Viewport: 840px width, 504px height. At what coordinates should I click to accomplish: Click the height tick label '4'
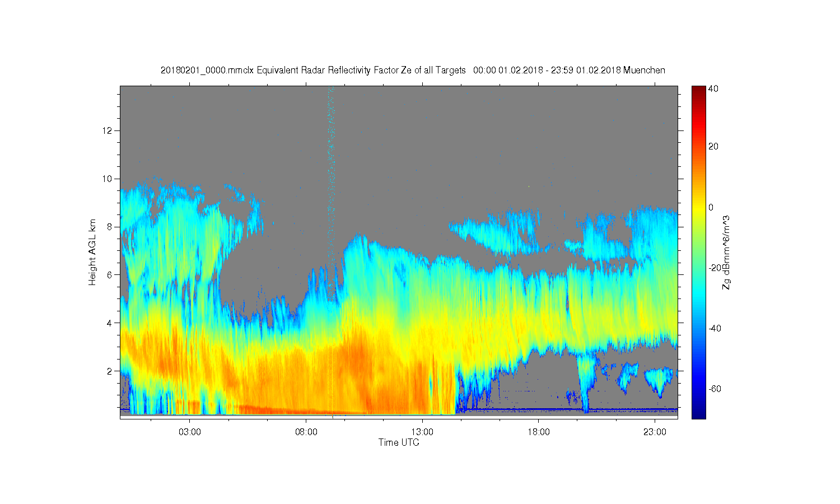pyautogui.click(x=110, y=323)
